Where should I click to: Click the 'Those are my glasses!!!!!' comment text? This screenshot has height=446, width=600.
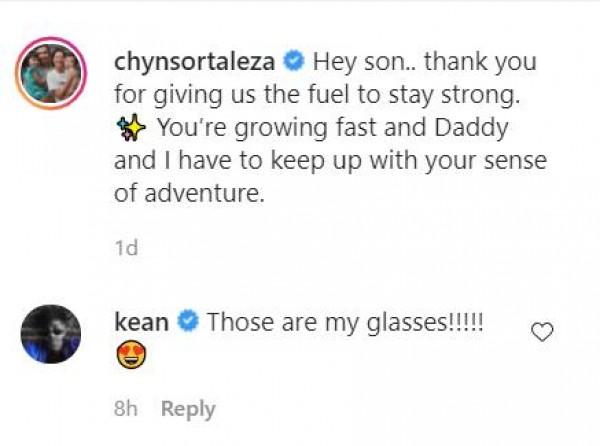click(x=346, y=322)
